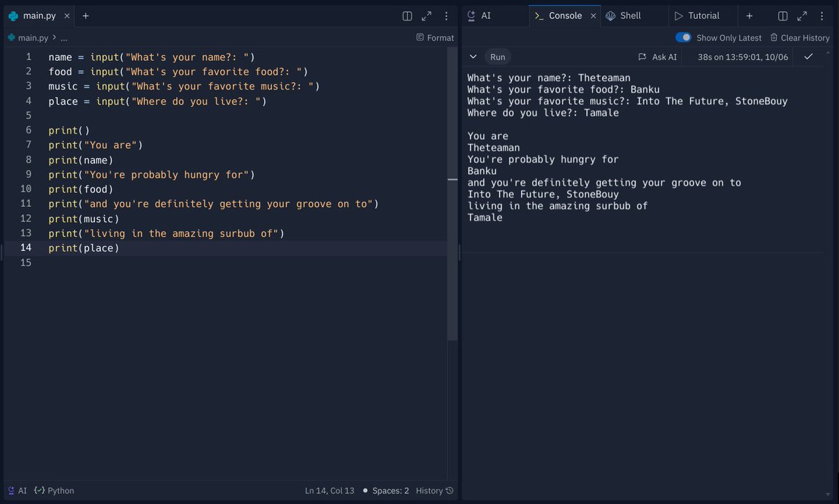Split the right pane with the layout icon
This screenshot has width=839, height=504.
(x=783, y=15)
